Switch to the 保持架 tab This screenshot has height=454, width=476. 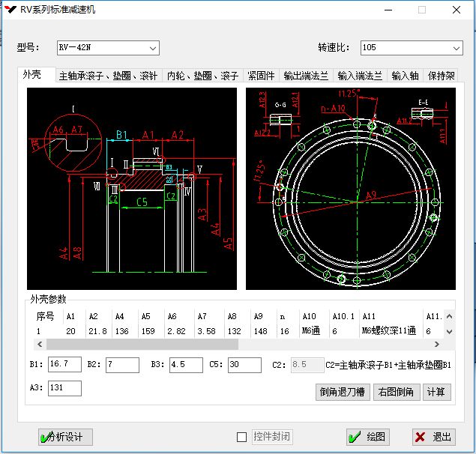point(441,76)
